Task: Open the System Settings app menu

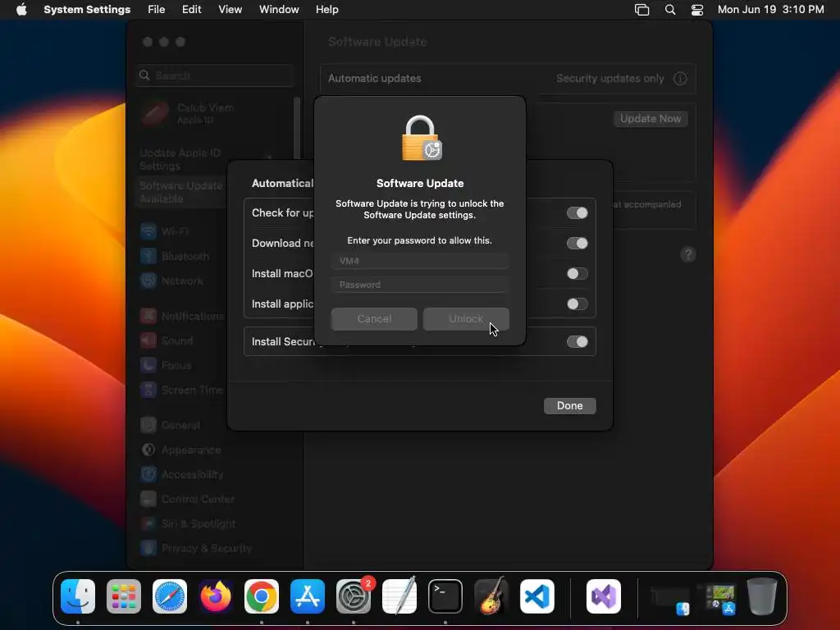Action: (87, 10)
